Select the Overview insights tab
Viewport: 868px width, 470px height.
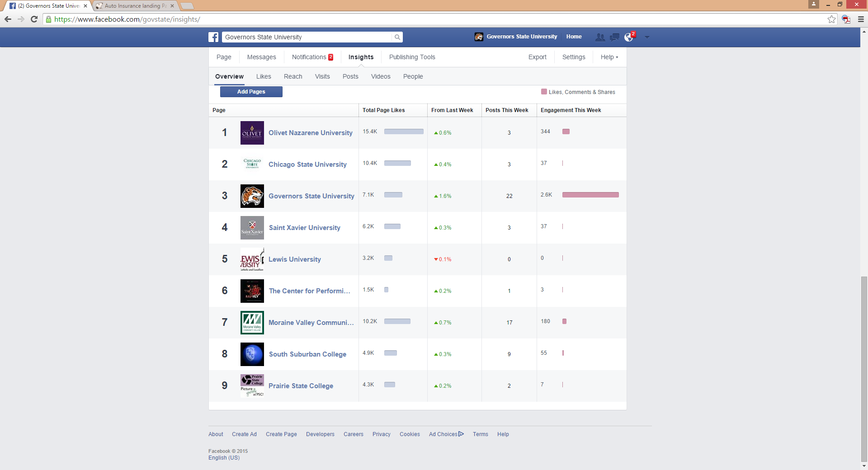pos(229,76)
